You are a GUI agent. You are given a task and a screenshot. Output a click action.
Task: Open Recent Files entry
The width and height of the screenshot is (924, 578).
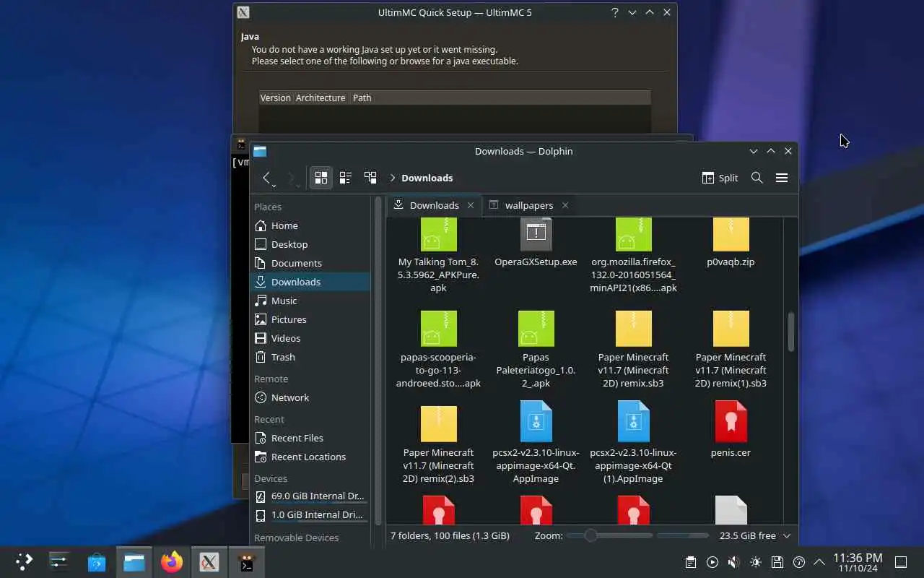click(310, 438)
